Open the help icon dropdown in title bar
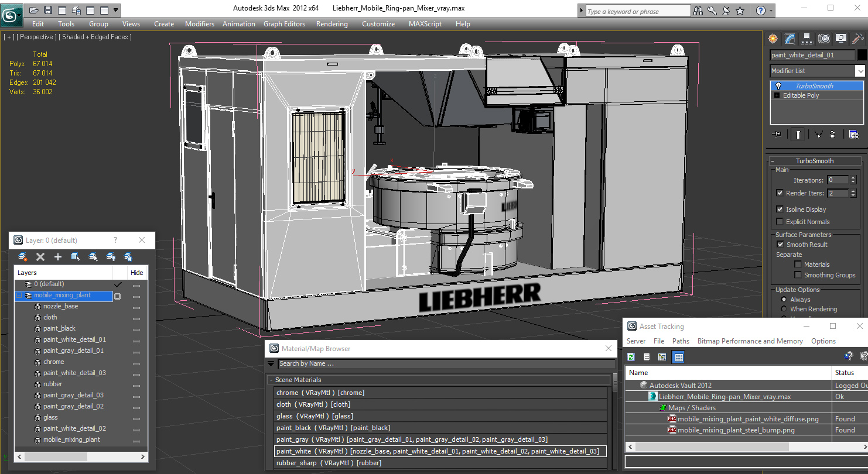This screenshot has height=474, width=868. [771, 11]
